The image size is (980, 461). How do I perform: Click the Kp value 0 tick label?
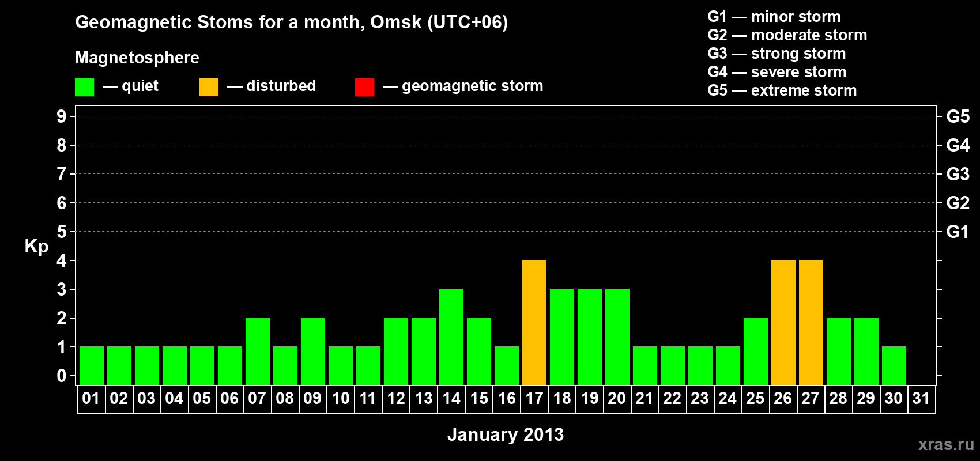62,376
